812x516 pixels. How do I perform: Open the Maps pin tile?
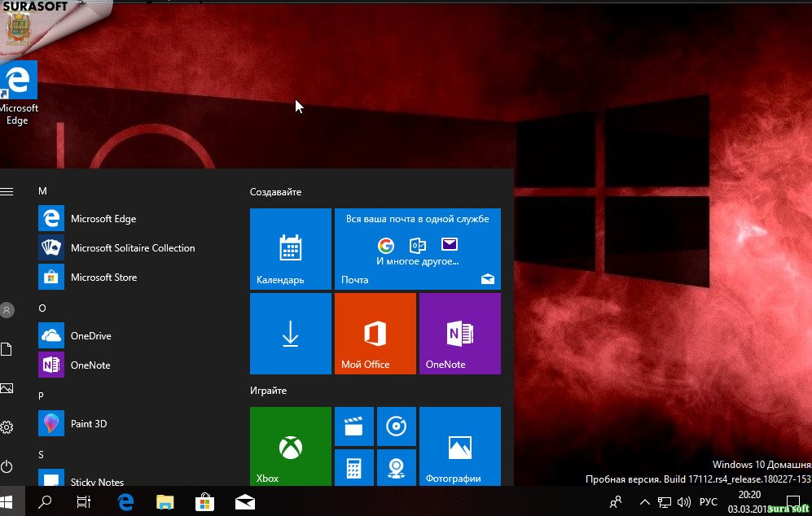coord(396,468)
